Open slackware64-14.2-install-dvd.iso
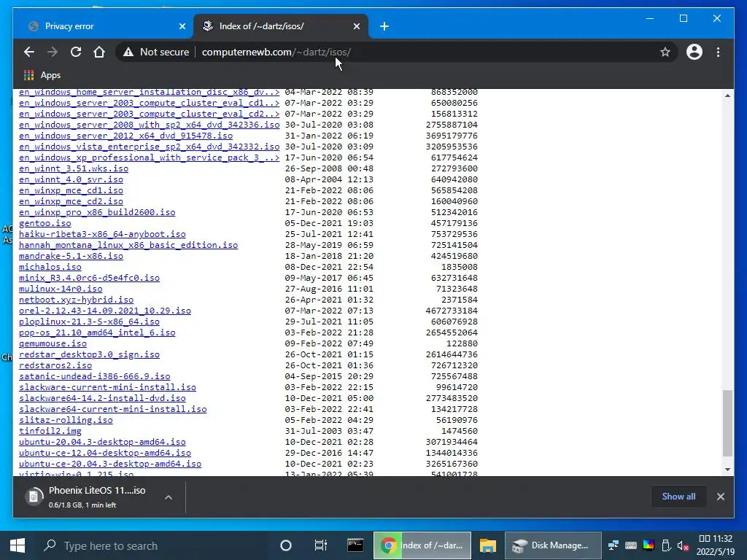 click(x=102, y=399)
